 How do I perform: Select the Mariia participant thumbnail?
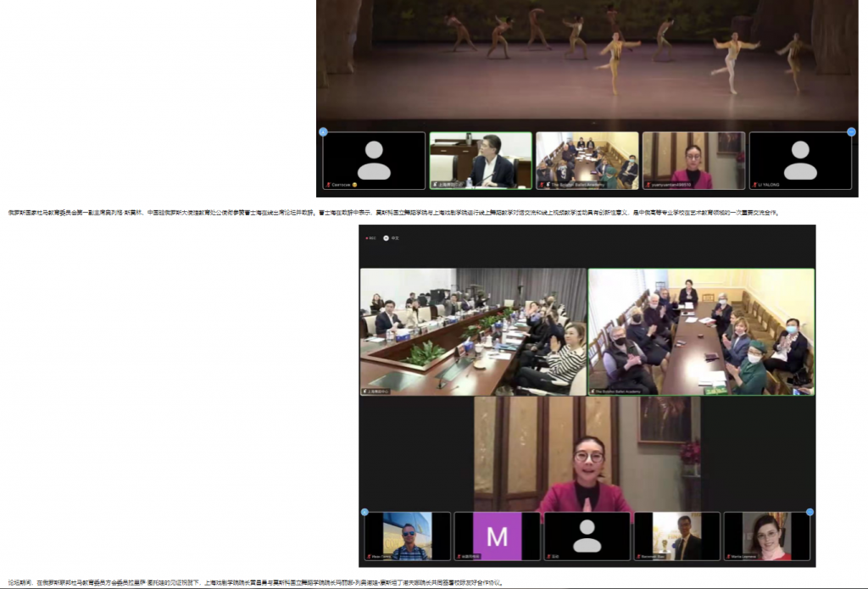[766, 536]
